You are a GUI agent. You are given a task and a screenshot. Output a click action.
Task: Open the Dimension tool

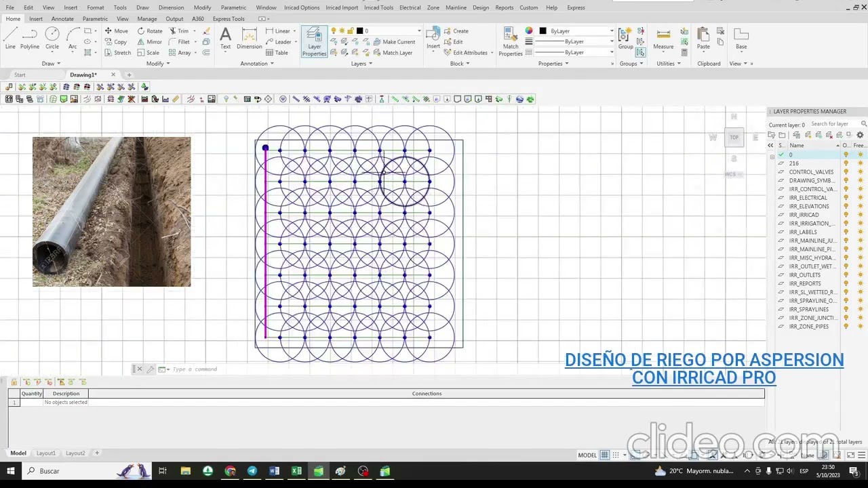[250, 38]
